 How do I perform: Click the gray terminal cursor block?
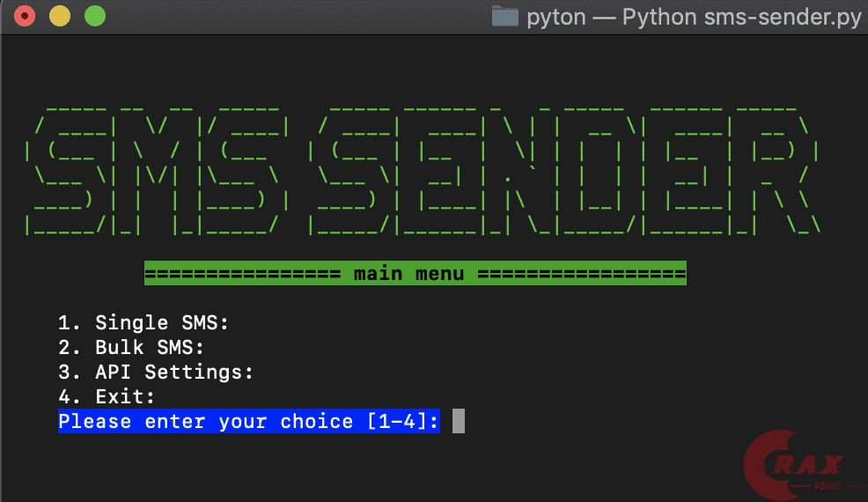tap(458, 421)
